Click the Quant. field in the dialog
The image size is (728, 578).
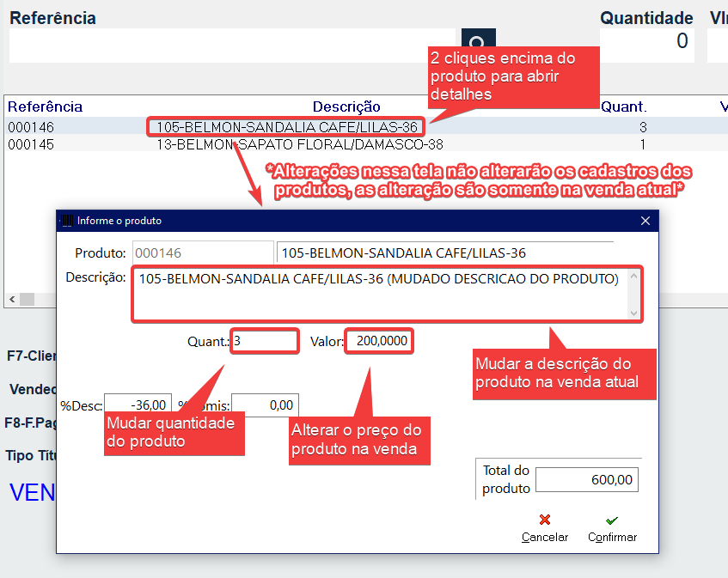click(x=265, y=342)
